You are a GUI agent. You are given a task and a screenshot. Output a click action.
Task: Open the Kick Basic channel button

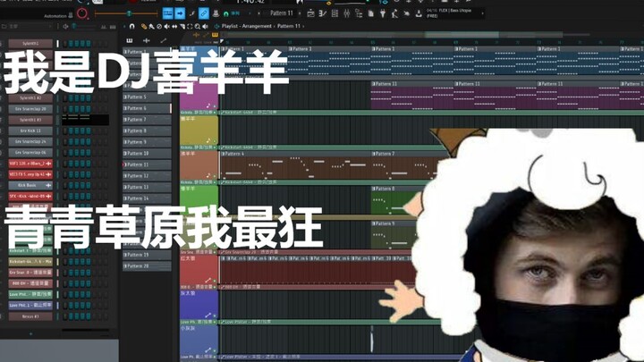[30, 186]
